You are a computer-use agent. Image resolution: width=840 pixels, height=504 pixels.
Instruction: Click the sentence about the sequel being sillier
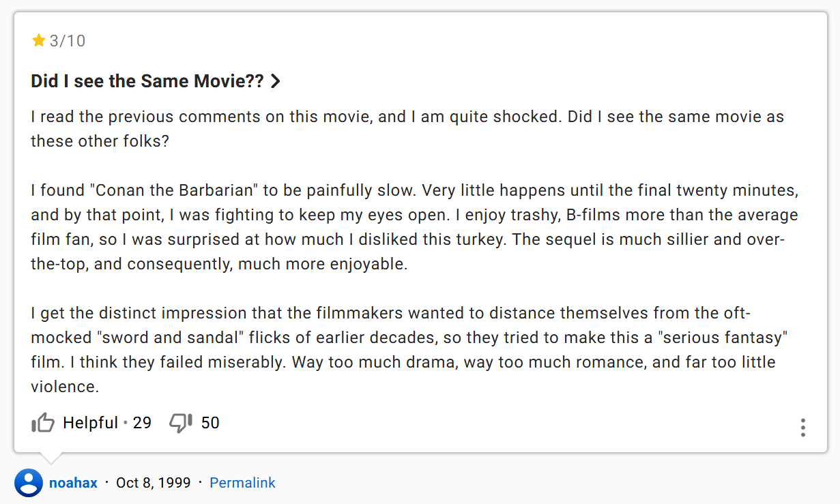point(407,252)
